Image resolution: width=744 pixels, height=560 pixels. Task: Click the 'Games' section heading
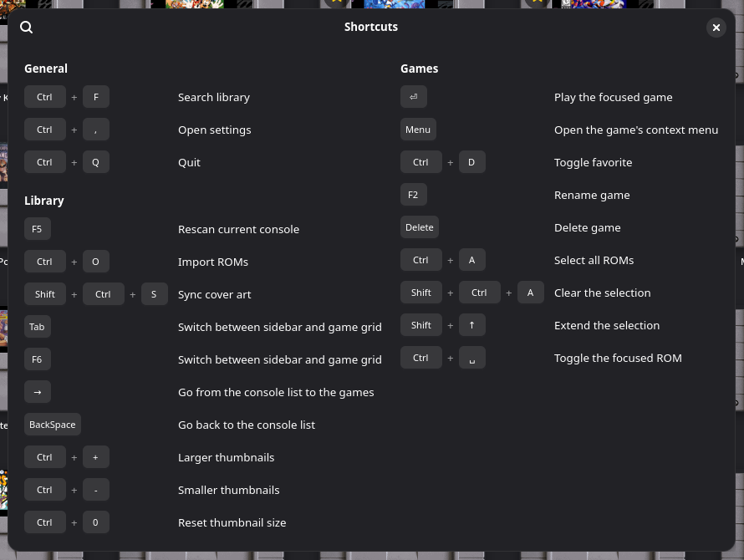tap(420, 69)
